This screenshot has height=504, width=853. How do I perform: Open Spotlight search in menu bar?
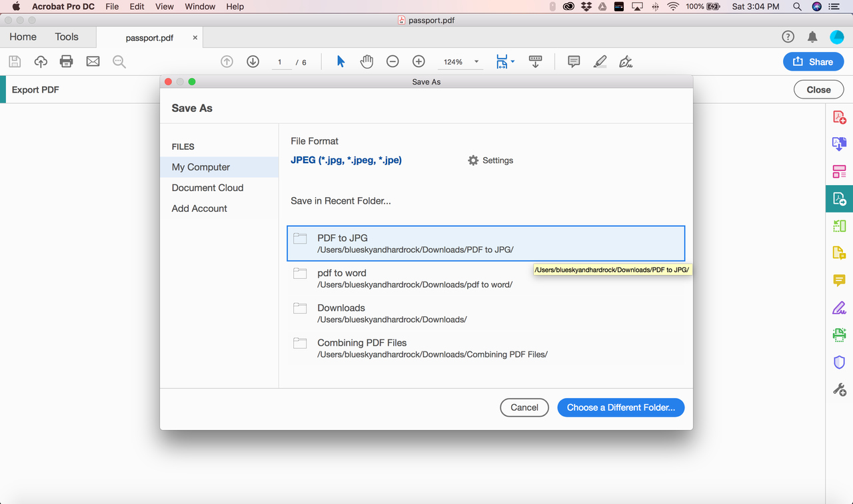pos(797,7)
